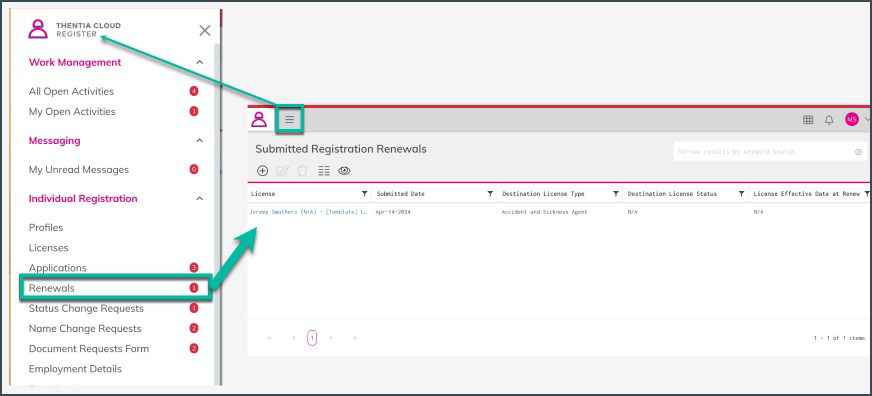872x396 pixels.
Task: Open the MS user avatar menu
Action: pos(851,119)
